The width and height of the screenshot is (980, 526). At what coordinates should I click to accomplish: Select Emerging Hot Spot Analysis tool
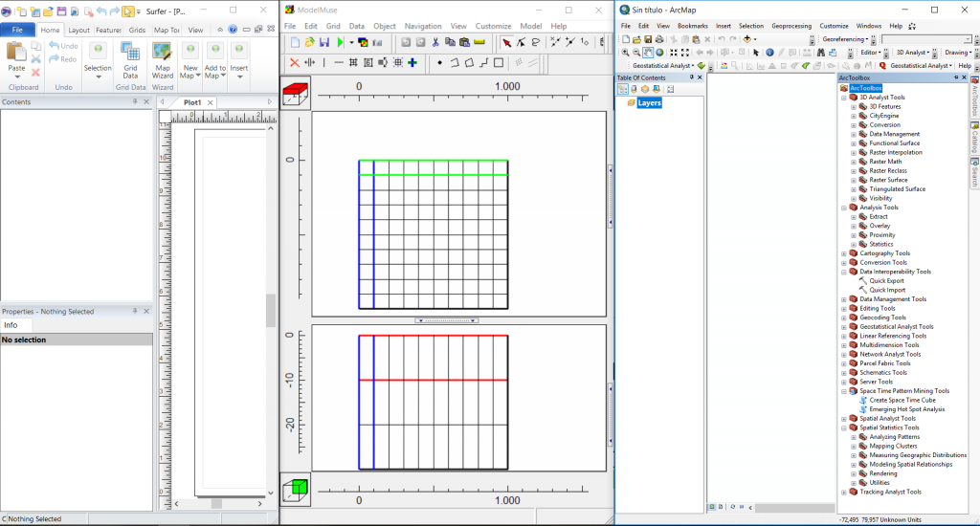coord(907,409)
